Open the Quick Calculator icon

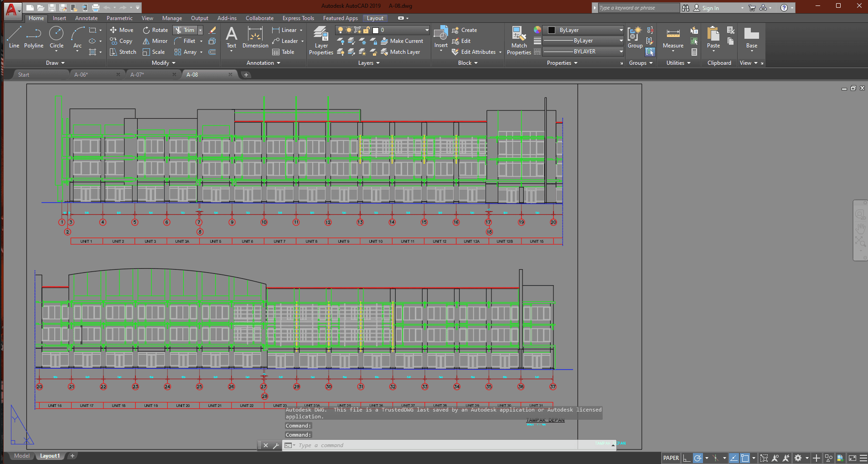tap(694, 52)
